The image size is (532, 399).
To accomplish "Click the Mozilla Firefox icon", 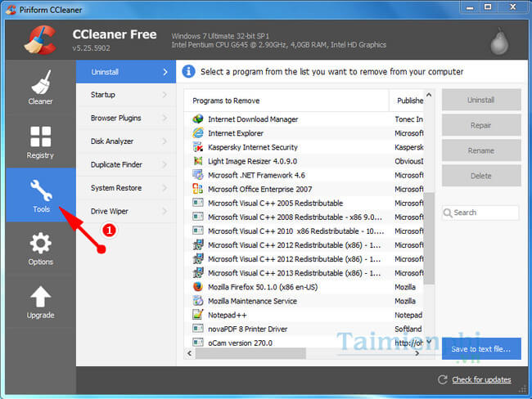I will tap(198, 287).
